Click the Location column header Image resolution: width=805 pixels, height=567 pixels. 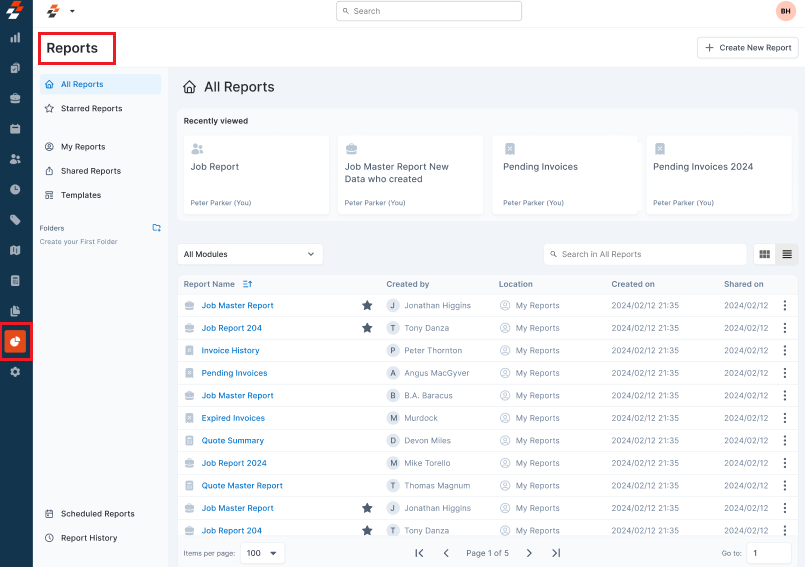515,284
